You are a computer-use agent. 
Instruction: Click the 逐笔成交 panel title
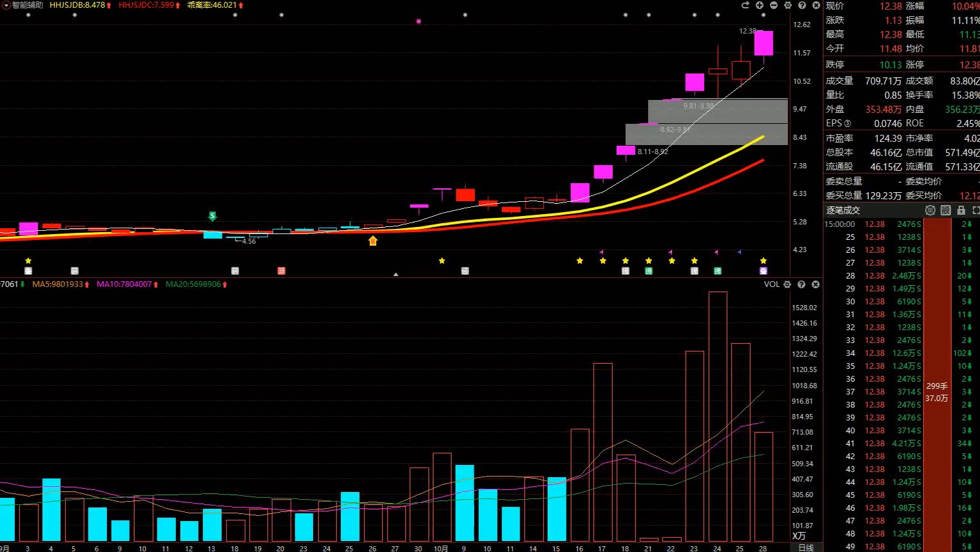pos(843,210)
